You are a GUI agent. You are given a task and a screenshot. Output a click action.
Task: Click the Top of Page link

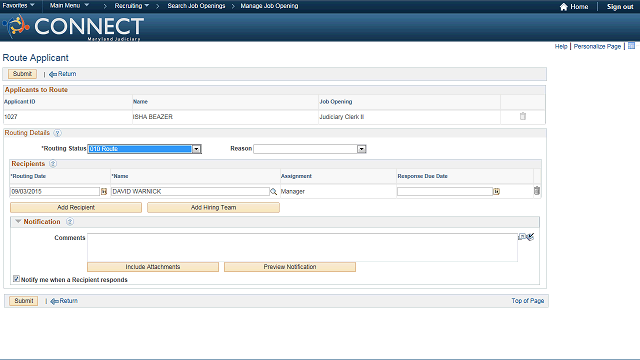528,301
